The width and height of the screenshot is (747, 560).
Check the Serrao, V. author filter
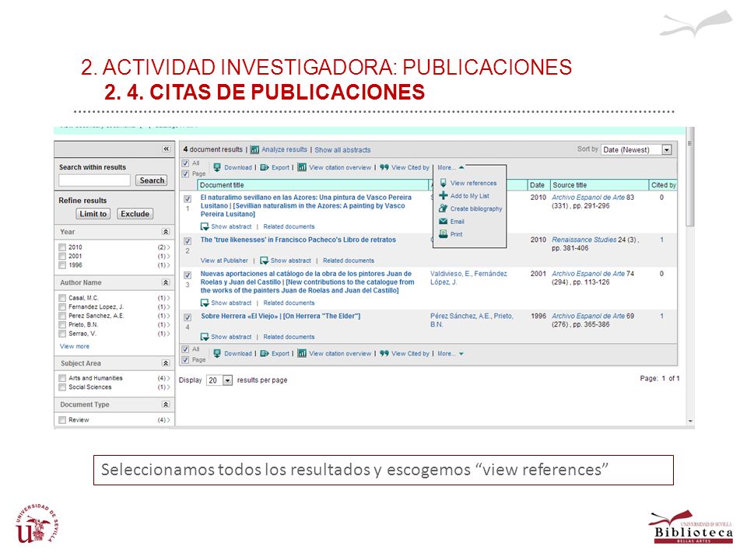click(62, 334)
